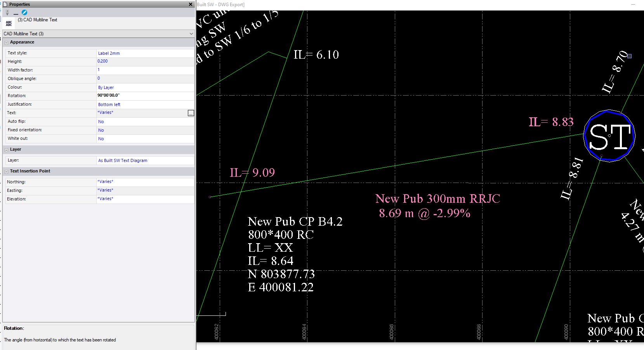644x350 pixels.
Task: Click the ABC multiline text object icon
Action: 9,23
